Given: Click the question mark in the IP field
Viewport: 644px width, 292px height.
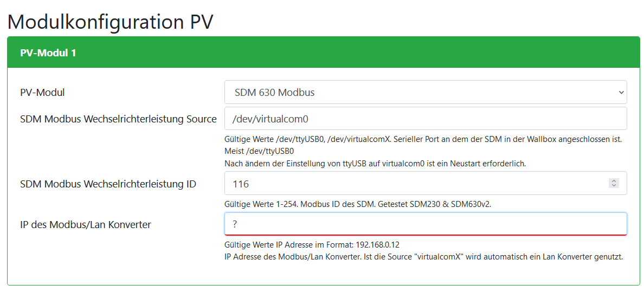Looking at the screenshot, I should (x=235, y=224).
